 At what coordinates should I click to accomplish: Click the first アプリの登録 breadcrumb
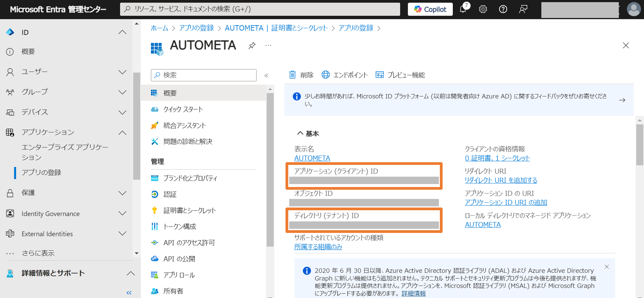click(196, 28)
